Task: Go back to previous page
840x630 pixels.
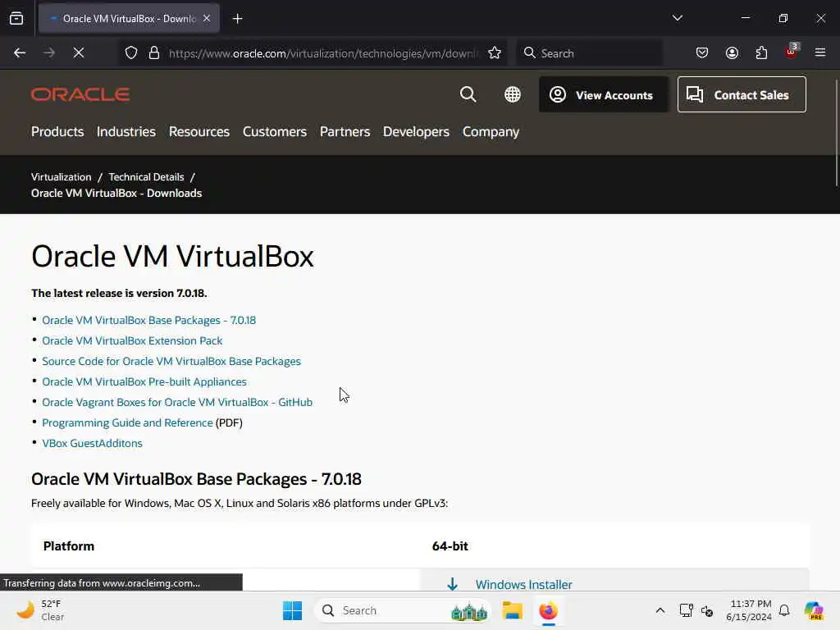Action: [20, 52]
